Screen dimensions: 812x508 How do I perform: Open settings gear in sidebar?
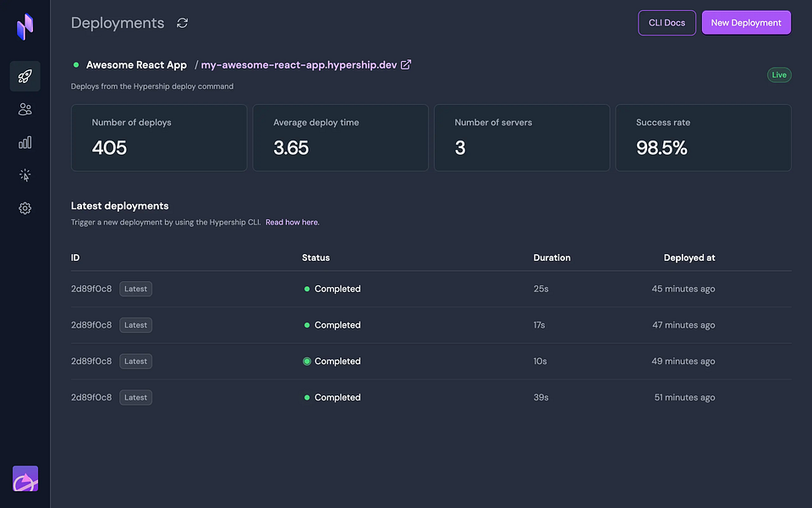click(25, 208)
